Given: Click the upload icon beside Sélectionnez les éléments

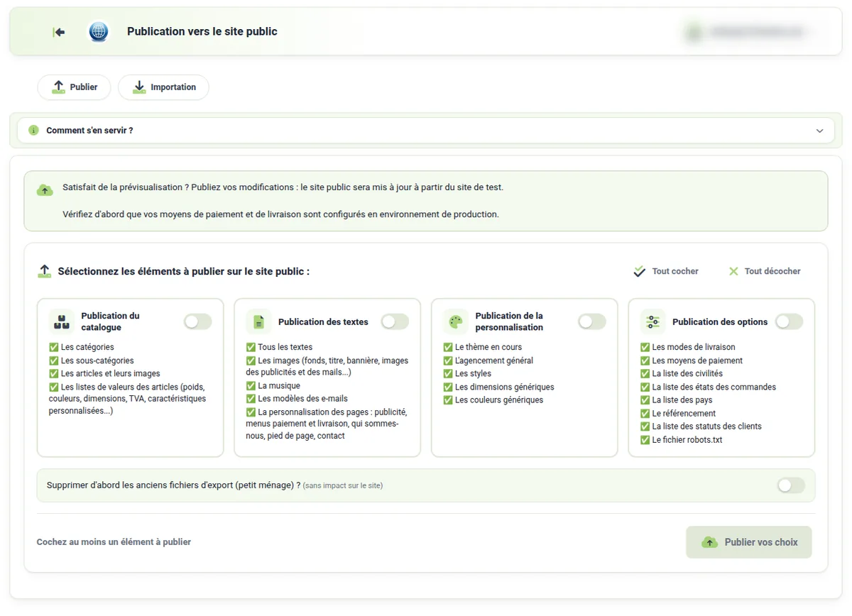Looking at the screenshot, I should pyautogui.click(x=45, y=271).
